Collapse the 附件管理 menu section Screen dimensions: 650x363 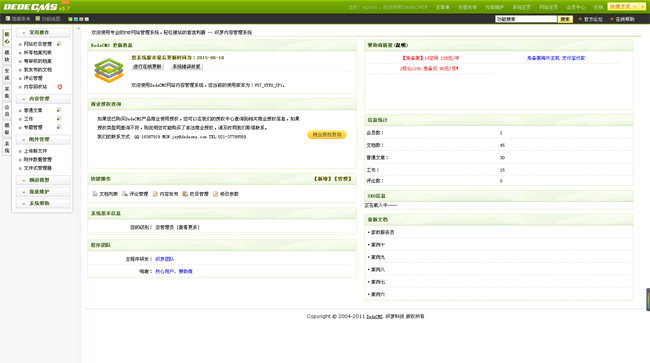pyautogui.click(x=43, y=139)
